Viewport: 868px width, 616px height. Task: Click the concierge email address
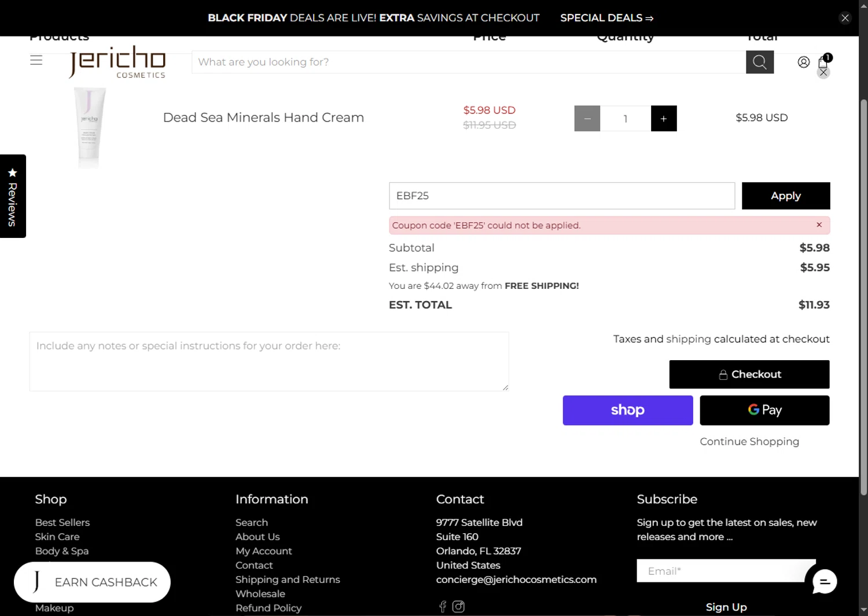coord(516,580)
